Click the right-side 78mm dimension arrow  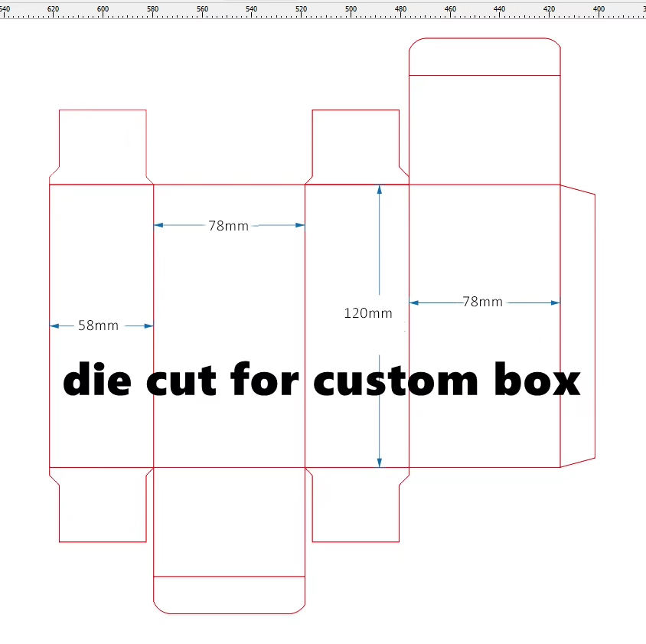point(484,303)
